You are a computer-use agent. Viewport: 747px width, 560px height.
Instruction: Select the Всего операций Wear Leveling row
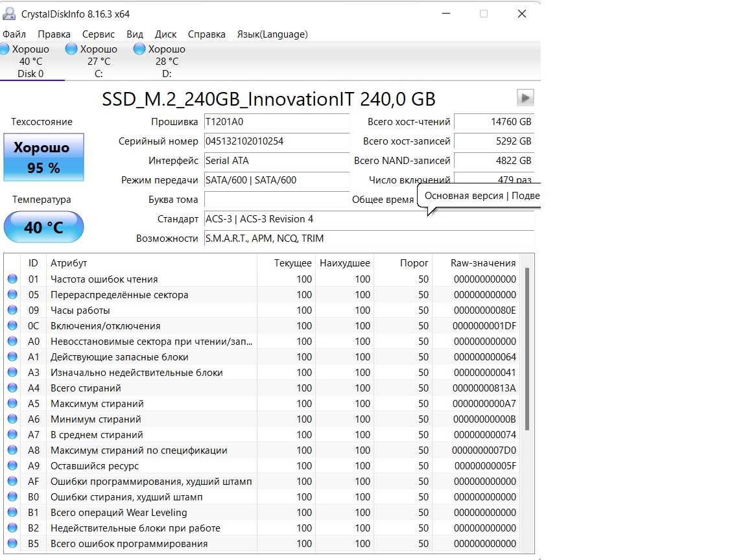(262, 513)
